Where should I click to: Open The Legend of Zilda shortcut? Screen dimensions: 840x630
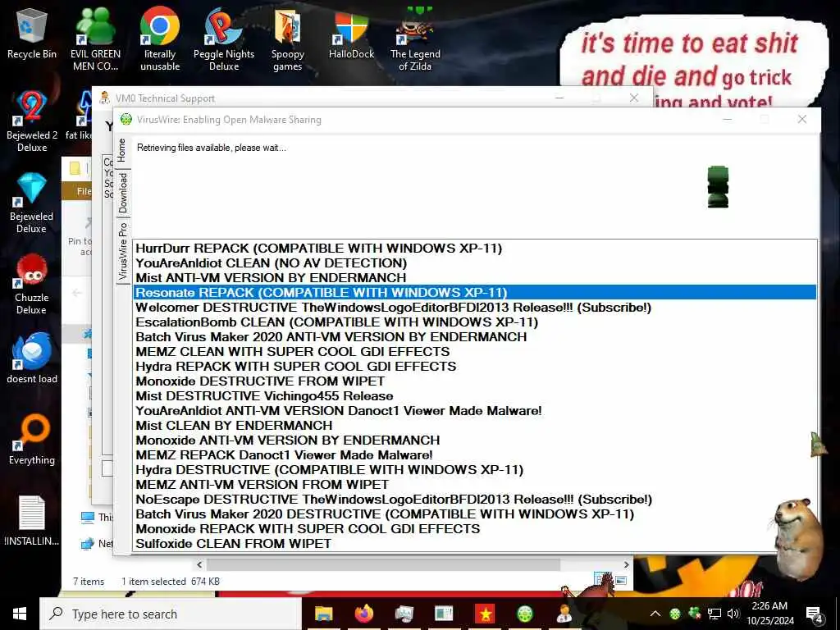pos(415,39)
